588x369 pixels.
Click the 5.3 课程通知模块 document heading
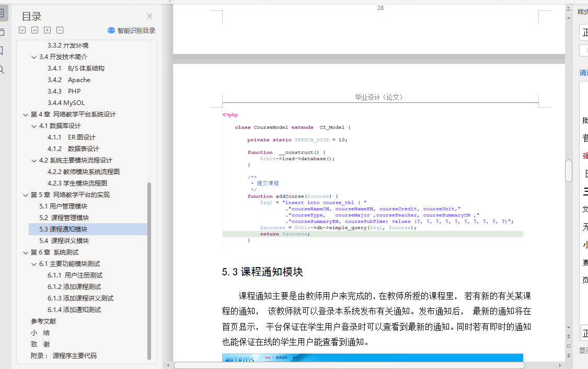(x=262, y=272)
